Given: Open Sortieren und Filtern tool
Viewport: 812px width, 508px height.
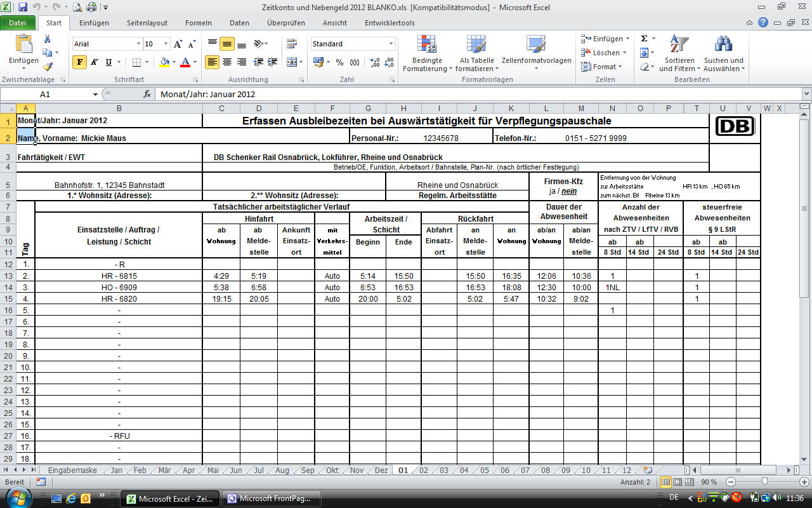Looking at the screenshot, I should pos(679,54).
